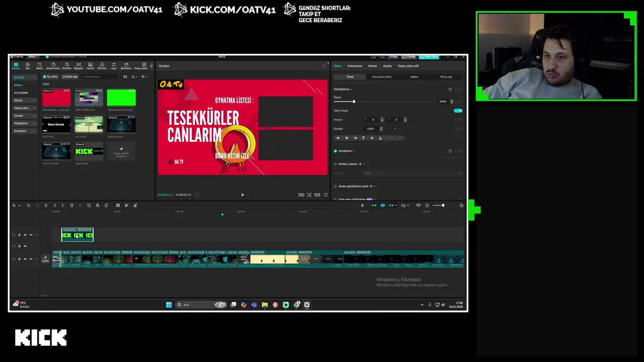Open the Efektler (effects) tool
The image size is (644, 362).
point(66,66)
